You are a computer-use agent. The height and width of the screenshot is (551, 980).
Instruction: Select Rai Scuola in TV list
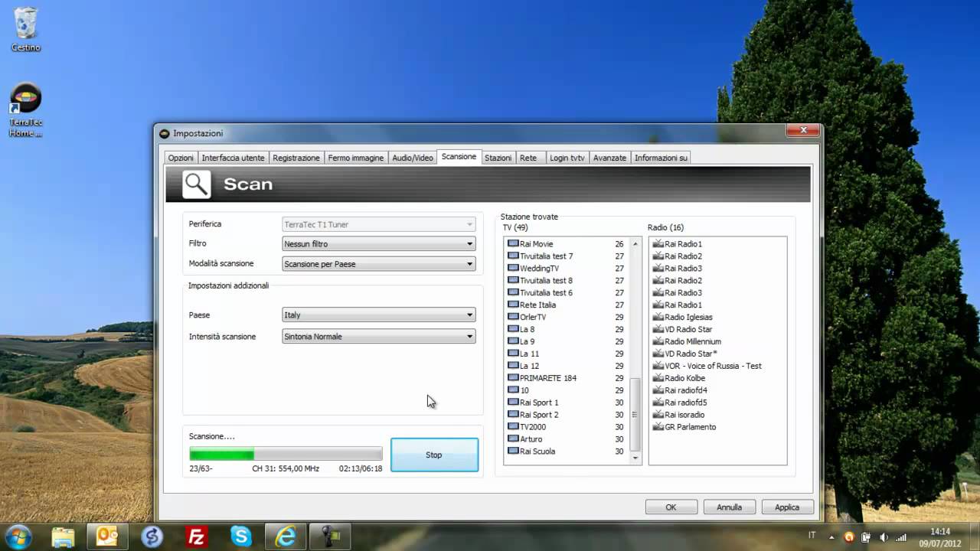click(x=567, y=451)
